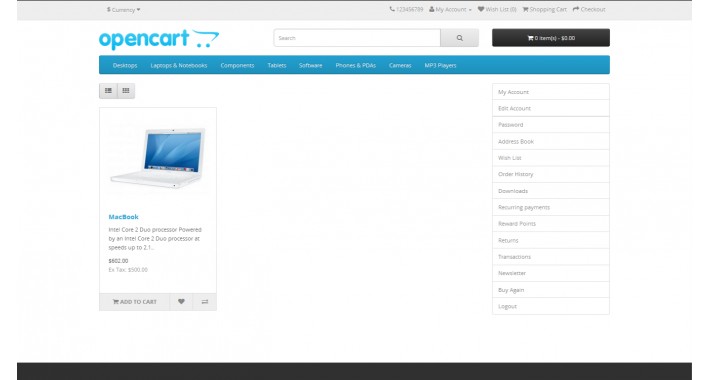Open the MacBook product title link
Screen dimensions: 710x380
coord(123,217)
